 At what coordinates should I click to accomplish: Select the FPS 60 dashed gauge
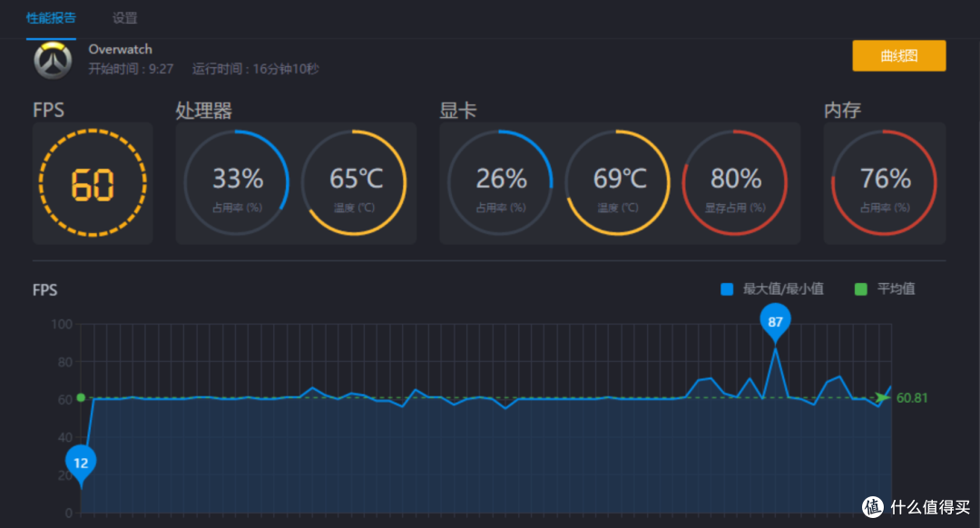(93, 183)
